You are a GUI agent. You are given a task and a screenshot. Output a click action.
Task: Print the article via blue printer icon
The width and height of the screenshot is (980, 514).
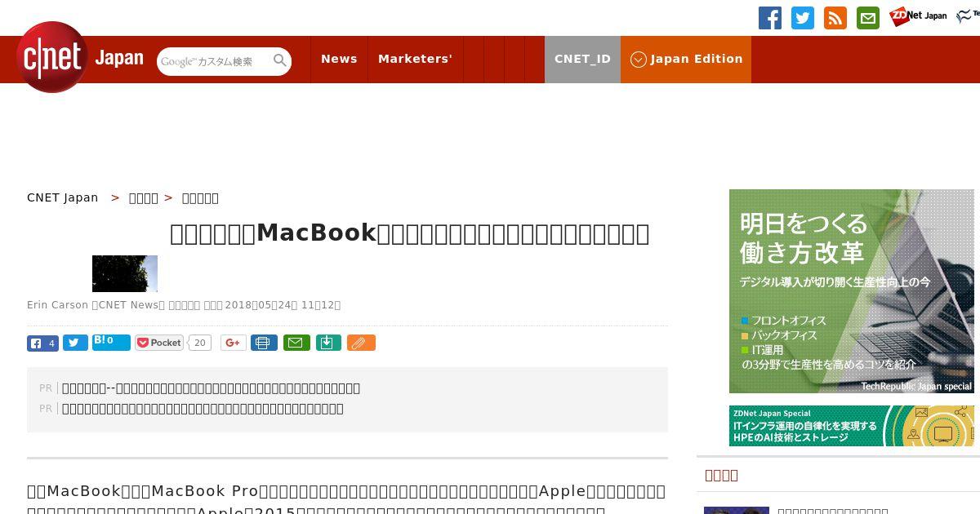tap(264, 343)
